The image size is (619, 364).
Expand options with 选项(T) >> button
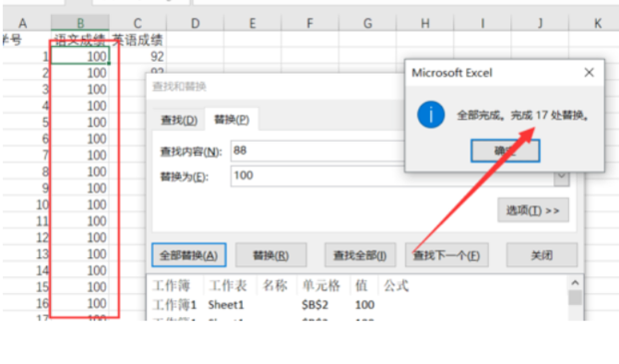533,210
